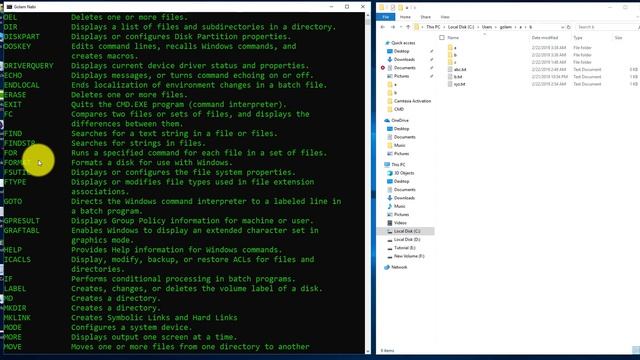Sort by the Size column header

click(x=618, y=38)
